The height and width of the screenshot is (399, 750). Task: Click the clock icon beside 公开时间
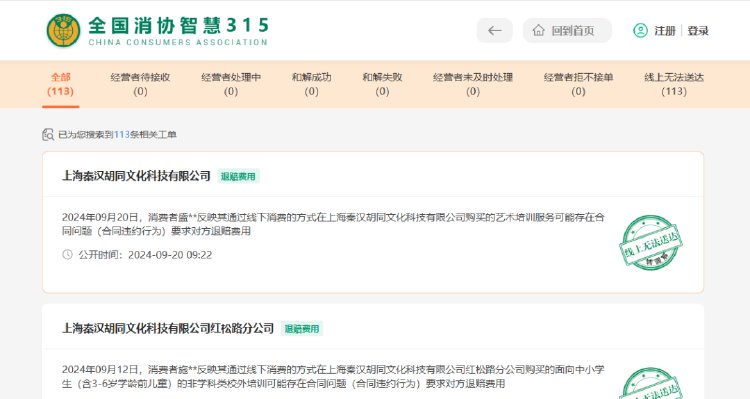(x=67, y=255)
